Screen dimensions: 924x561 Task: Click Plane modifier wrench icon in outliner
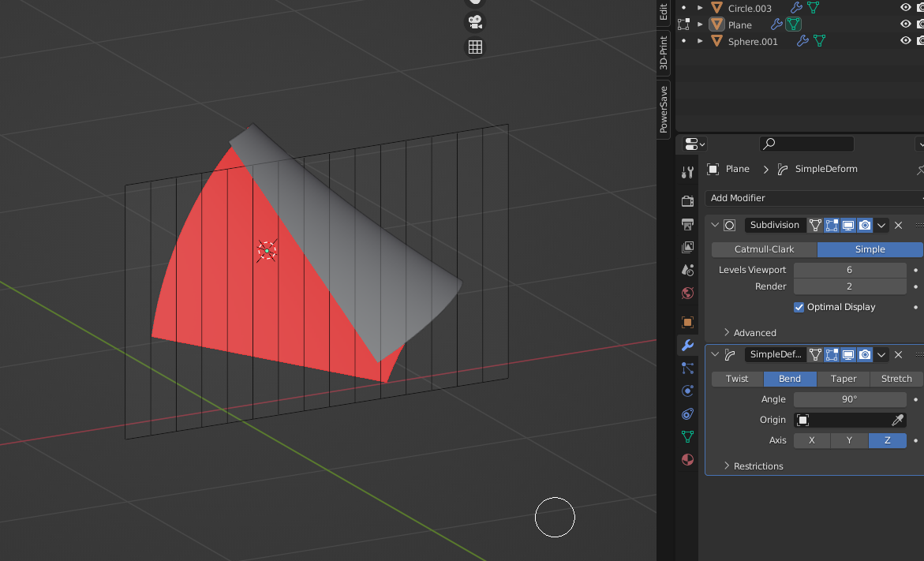[776, 24]
